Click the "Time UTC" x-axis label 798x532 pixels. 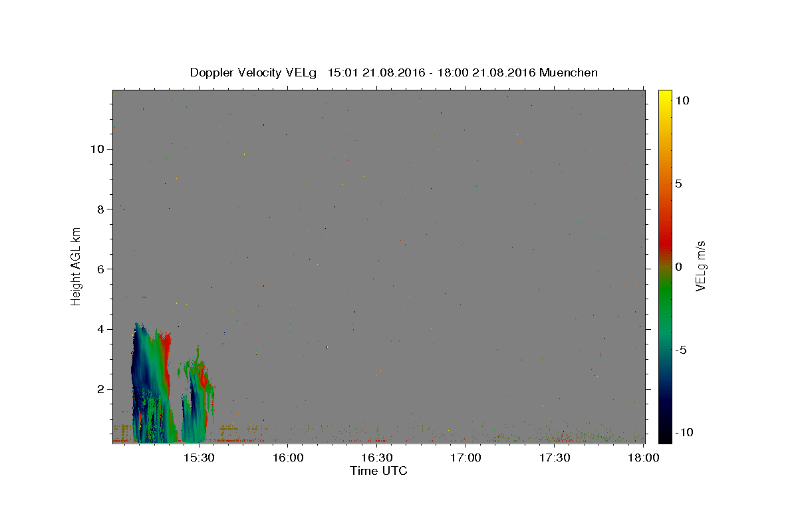tap(378, 471)
